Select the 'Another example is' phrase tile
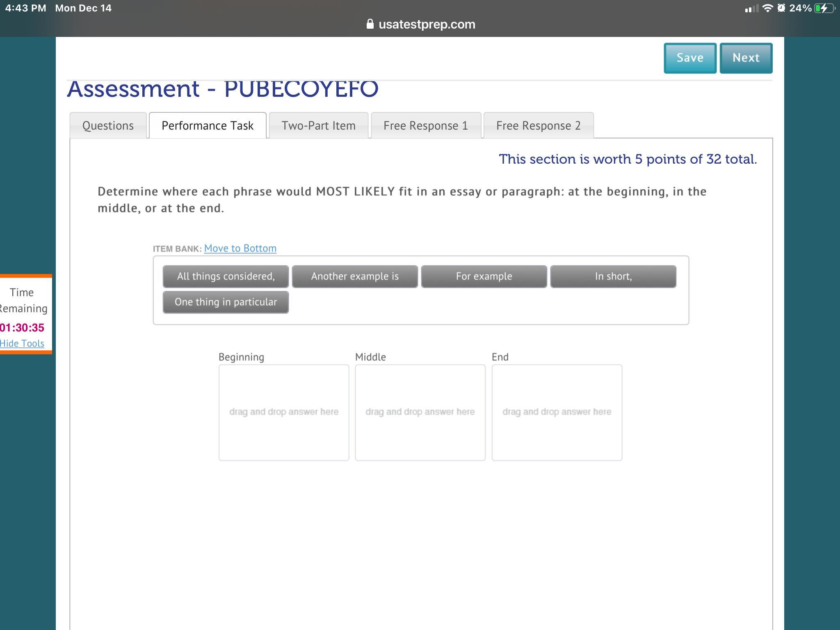This screenshot has height=630, width=840. pyautogui.click(x=355, y=276)
